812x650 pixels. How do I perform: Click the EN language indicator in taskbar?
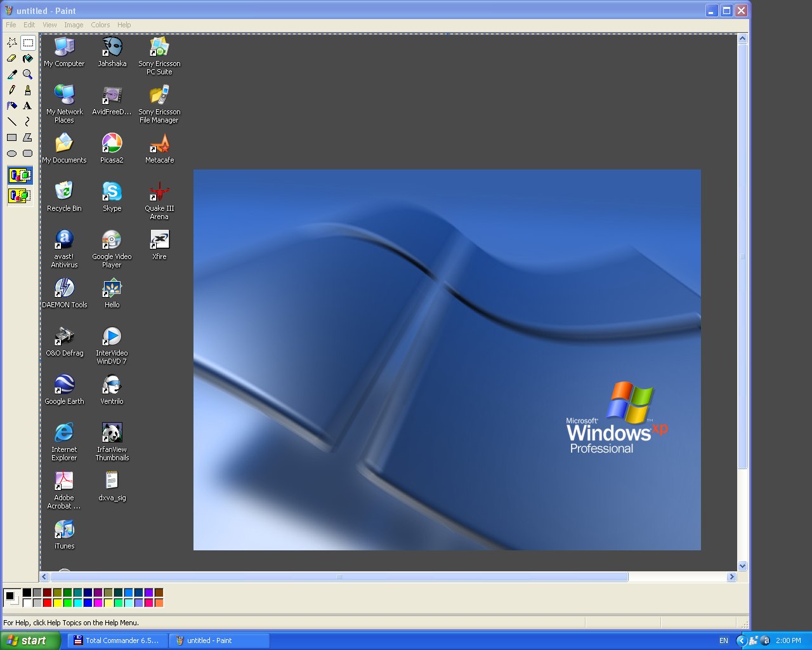click(x=724, y=640)
